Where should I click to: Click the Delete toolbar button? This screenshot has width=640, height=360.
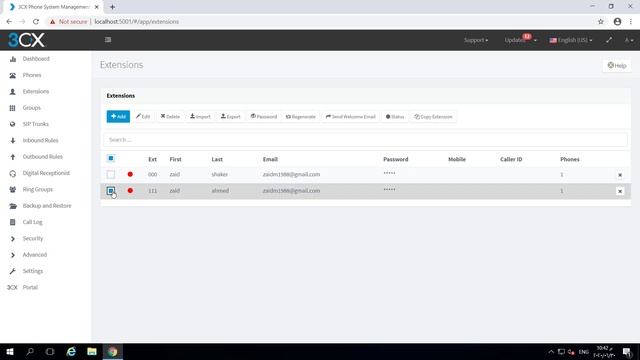tap(170, 116)
